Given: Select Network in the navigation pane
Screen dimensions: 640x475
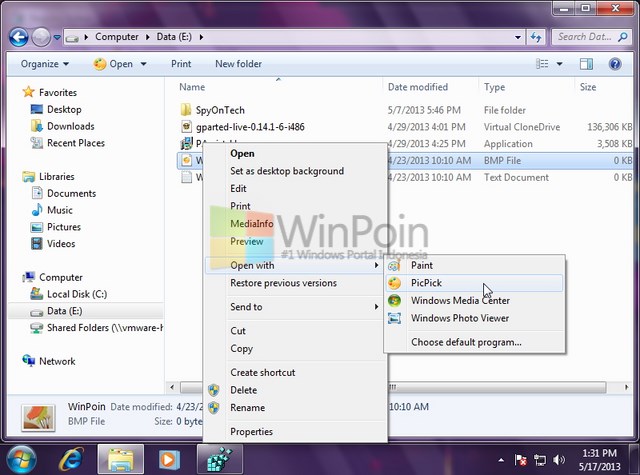Looking at the screenshot, I should pos(57,361).
